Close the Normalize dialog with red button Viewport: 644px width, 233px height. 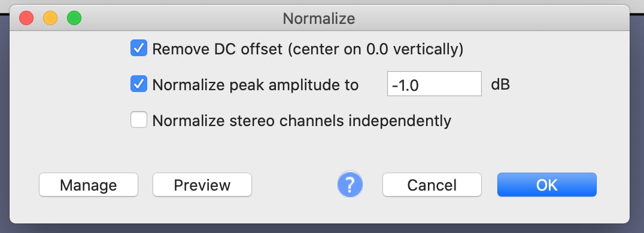pos(26,18)
